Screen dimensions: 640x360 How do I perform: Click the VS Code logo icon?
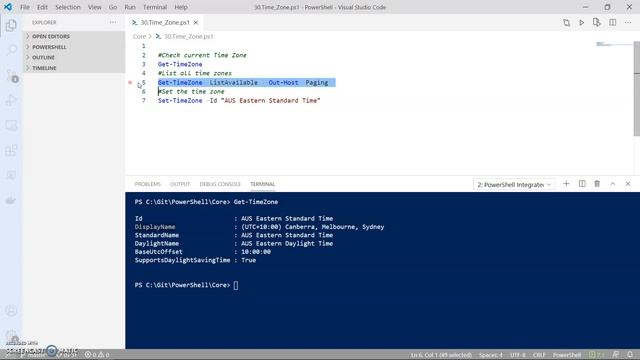pos(8,7)
